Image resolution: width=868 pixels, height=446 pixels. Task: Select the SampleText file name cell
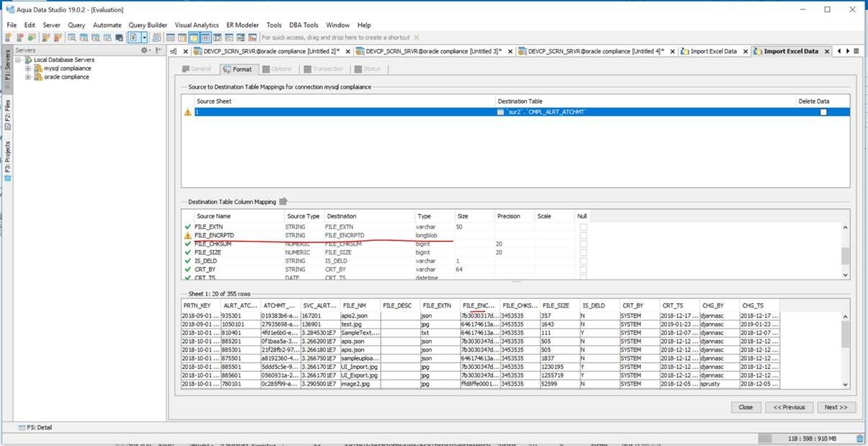tap(359, 333)
